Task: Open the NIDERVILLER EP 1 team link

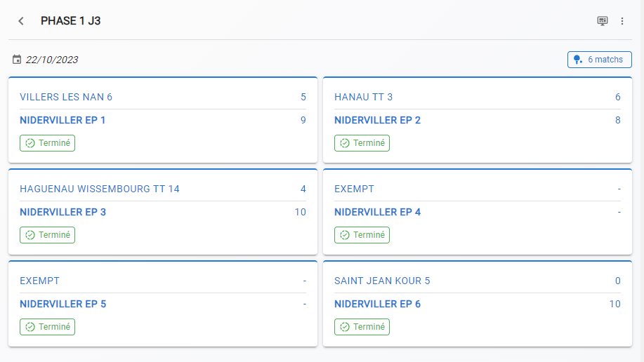Action: (x=63, y=120)
